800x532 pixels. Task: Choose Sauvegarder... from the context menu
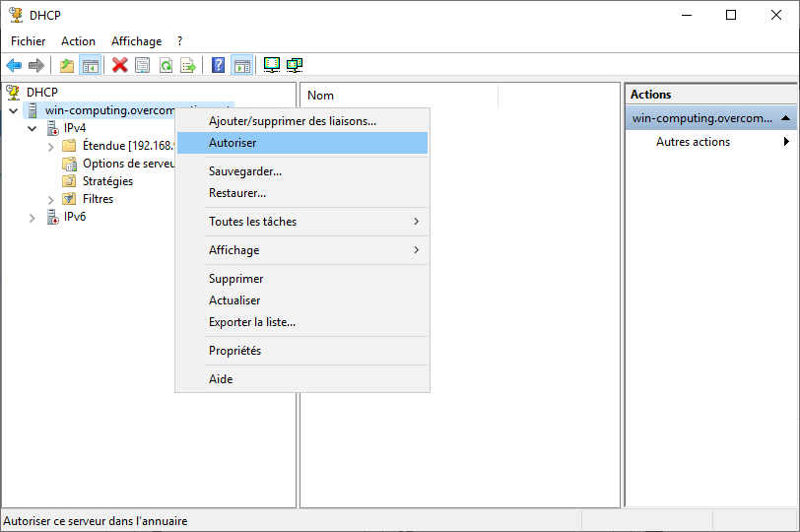click(x=245, y=171)
